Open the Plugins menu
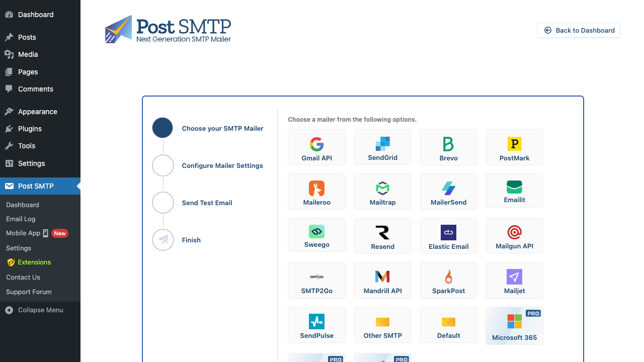This screenshot has width=644, height=362. pyautogui.click(x=40, y=129)
